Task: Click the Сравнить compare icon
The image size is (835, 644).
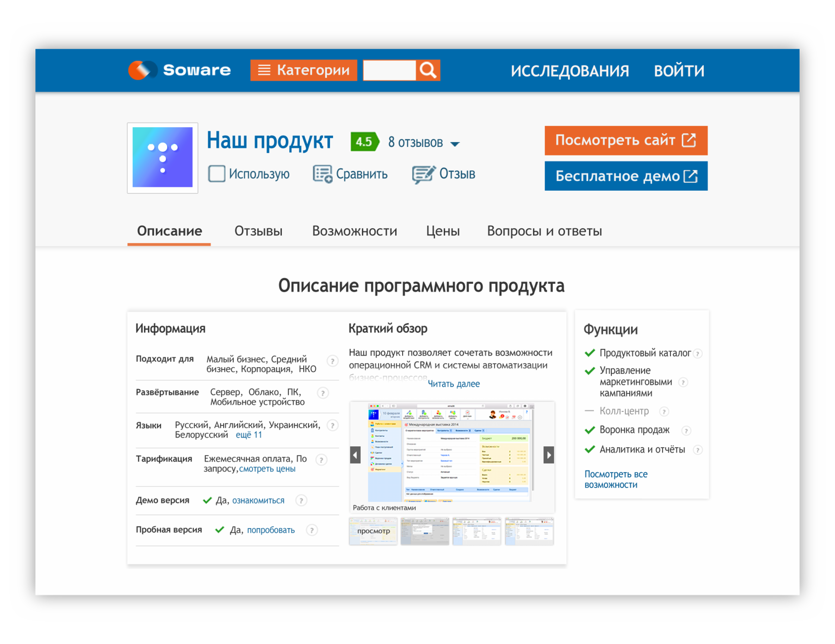Action: tap(323, 174)
